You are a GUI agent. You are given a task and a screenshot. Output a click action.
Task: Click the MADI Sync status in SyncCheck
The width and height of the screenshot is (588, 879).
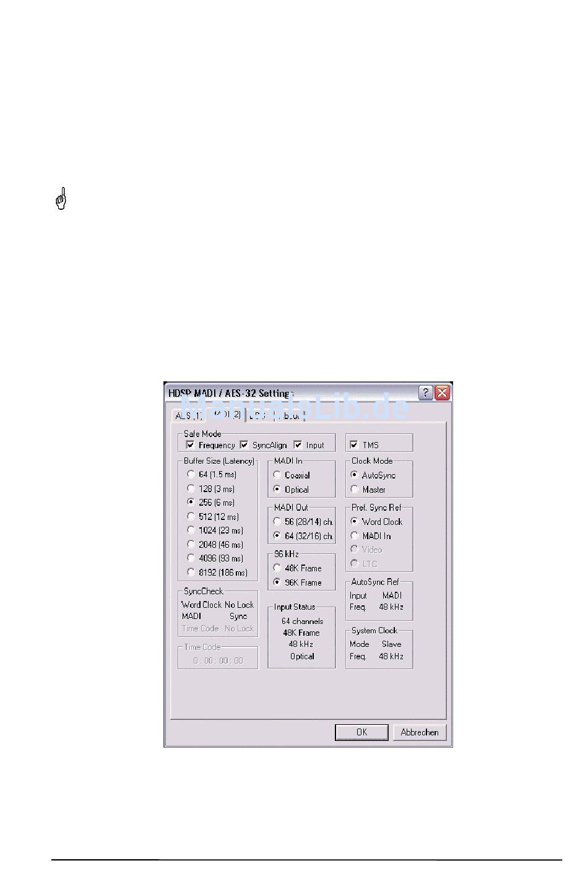pos(215,617)
